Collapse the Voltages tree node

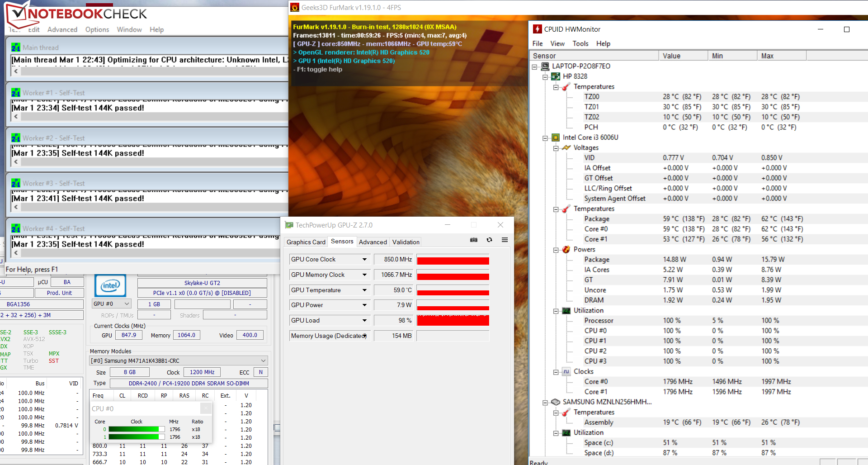(x=556, y=148)
